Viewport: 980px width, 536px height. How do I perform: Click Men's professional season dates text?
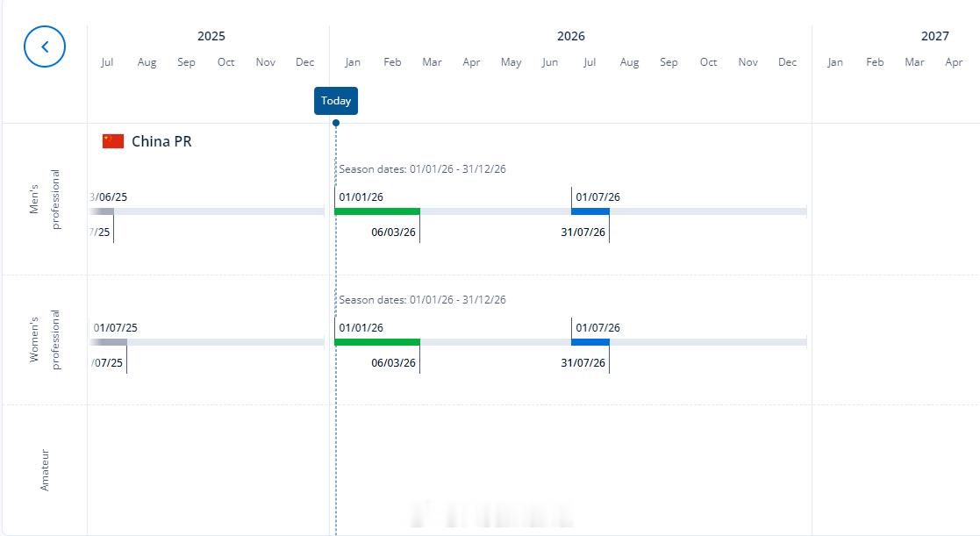pyautogui.click(x=423, y=168)
